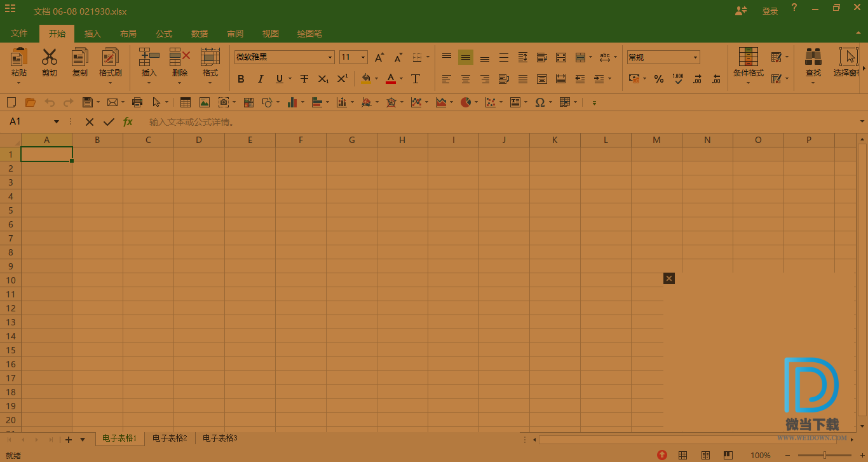Click the new blank document icon
The image size is (868, 462).
11,102
